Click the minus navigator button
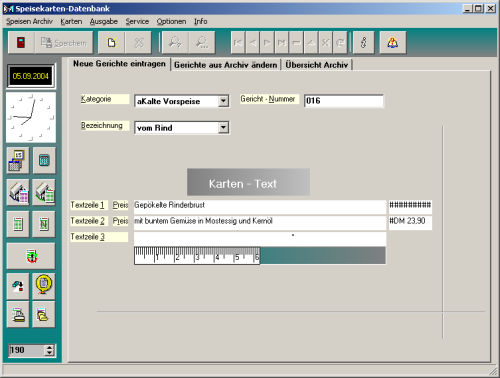This screenshot has height=378, width=500. tap(296, 43)
